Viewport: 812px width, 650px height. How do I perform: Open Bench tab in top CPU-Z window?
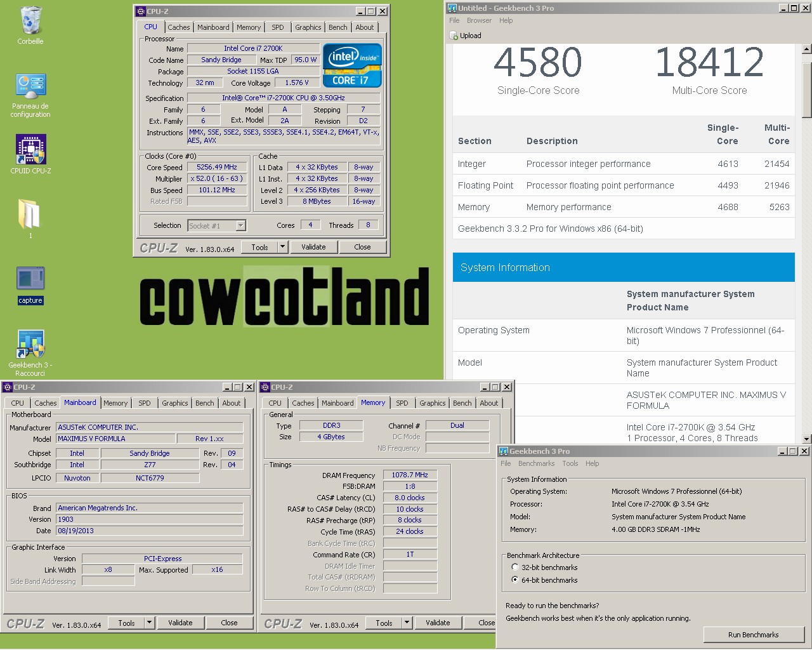337,27
